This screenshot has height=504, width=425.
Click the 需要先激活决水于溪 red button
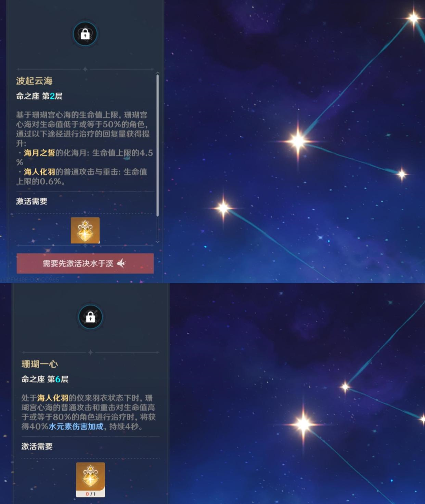point(85,263)
